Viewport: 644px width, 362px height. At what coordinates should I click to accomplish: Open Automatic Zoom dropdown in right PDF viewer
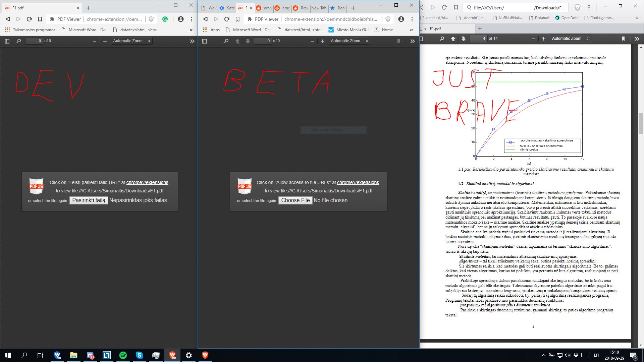pos(570,39)
